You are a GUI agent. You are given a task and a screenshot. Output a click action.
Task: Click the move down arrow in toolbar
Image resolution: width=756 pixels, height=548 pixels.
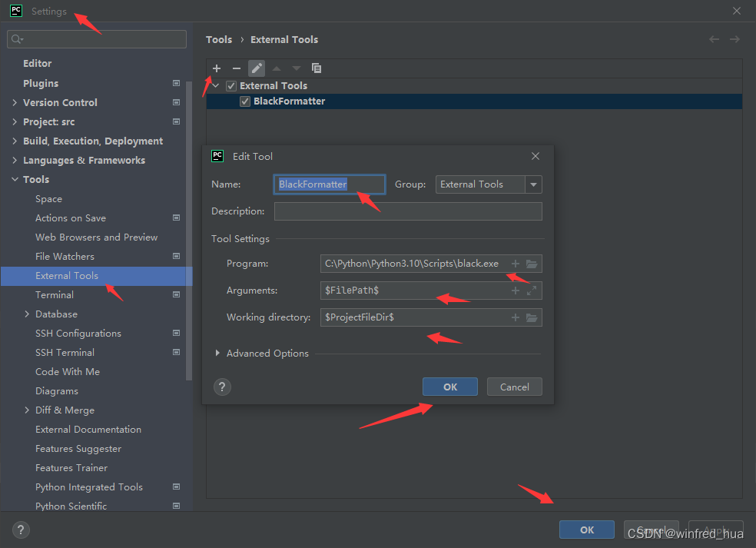[x=296, y=68]
